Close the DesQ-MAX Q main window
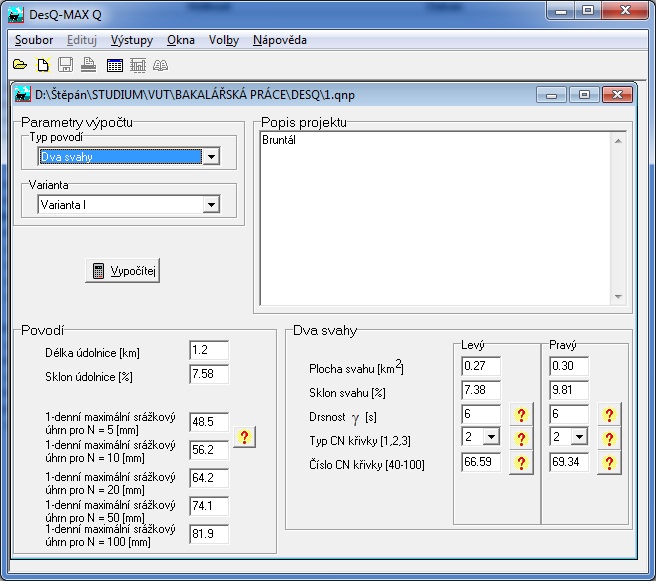The height and width of the screenshot is (581, 656). pos(625,10)
